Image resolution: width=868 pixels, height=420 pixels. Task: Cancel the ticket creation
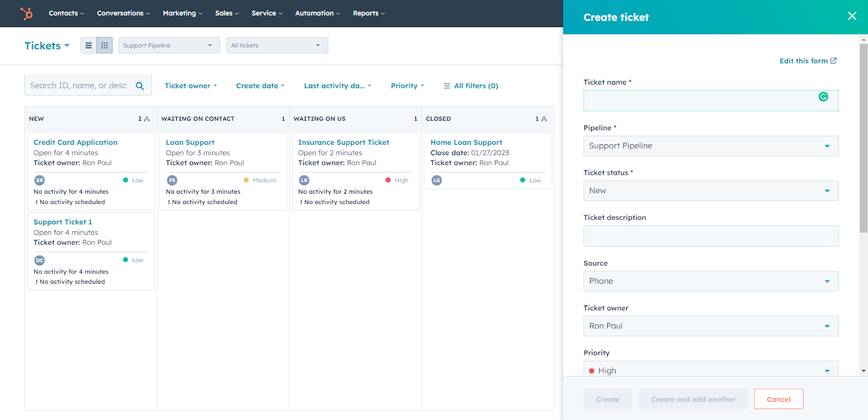tap(778, 399)
